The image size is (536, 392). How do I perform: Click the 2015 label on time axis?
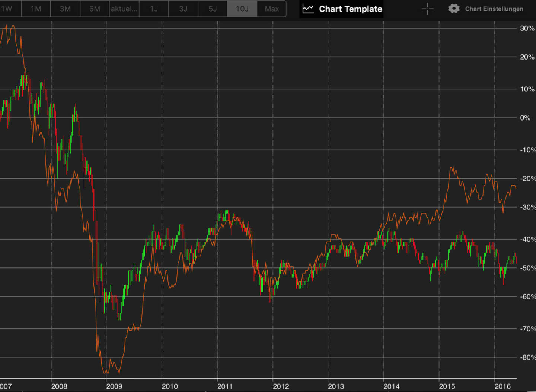point(447,386)
